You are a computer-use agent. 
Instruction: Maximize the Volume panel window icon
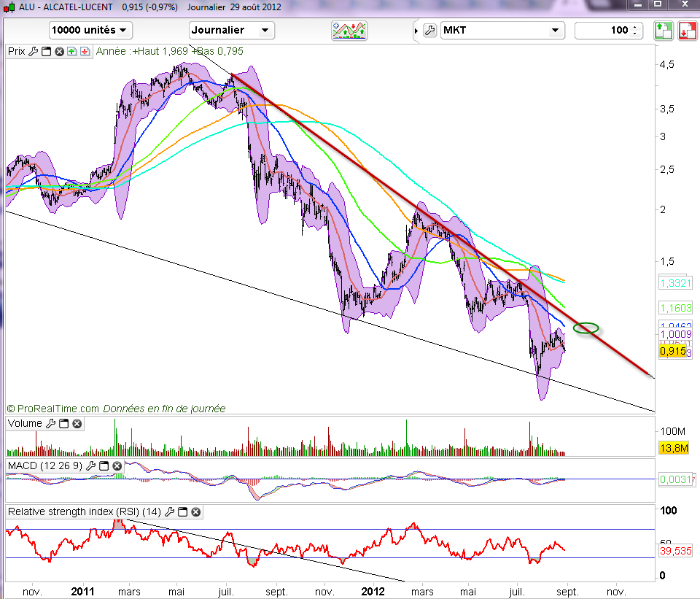click(x=63, y=423)
